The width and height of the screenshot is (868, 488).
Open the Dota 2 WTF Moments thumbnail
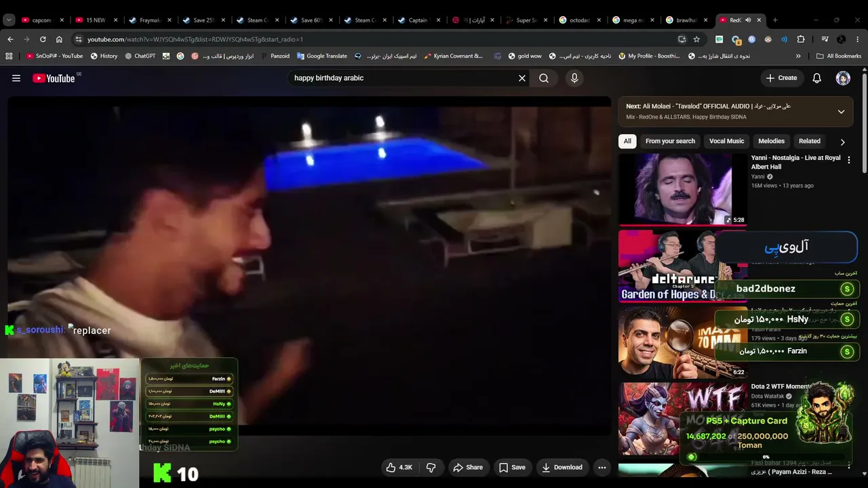683,419
